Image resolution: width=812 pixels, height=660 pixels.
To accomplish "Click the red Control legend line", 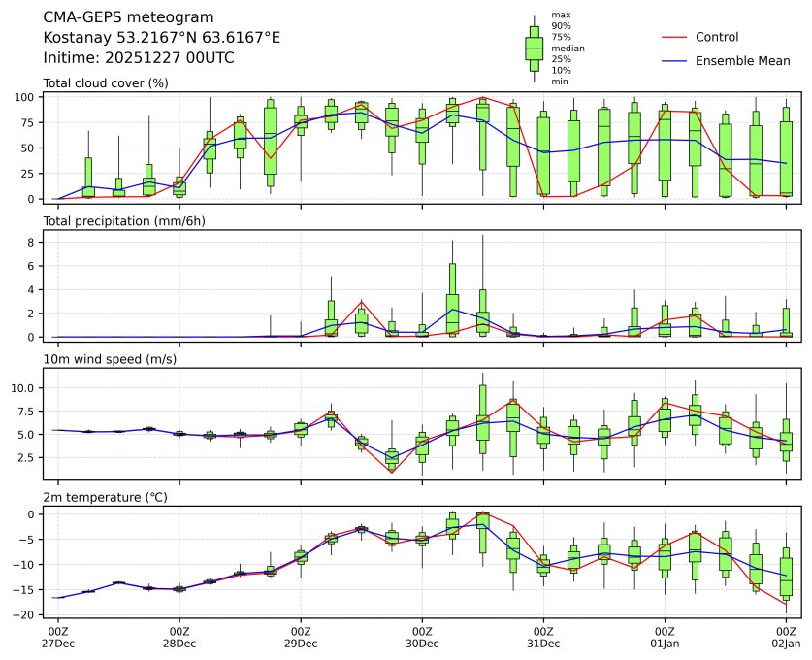I will [x=675, y=37].
